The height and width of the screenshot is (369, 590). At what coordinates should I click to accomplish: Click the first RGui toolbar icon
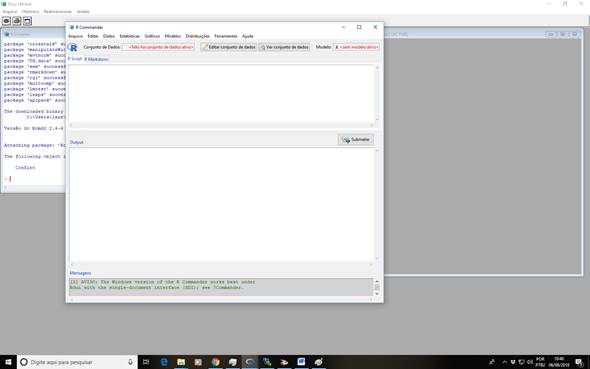click(x=6, y=21)
